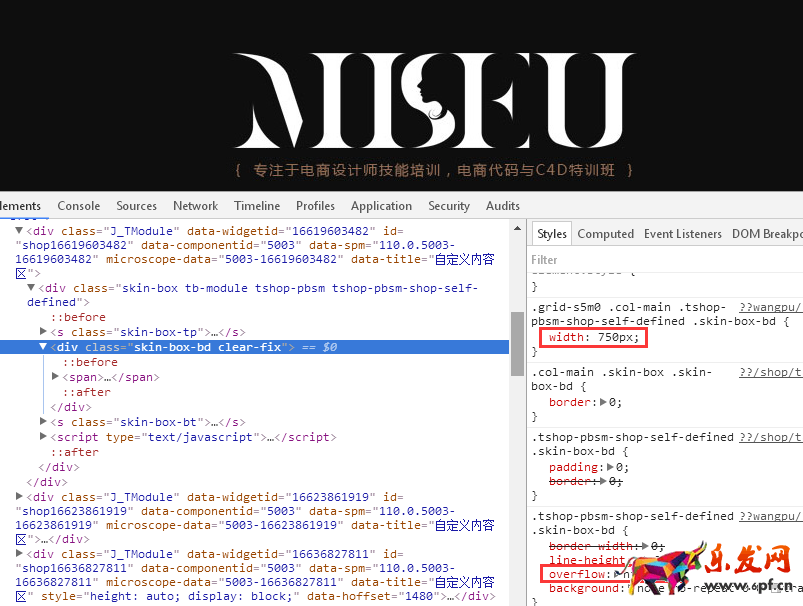Go to the Application panel
This screenshot has height=606, width=803.
[381, 206]
